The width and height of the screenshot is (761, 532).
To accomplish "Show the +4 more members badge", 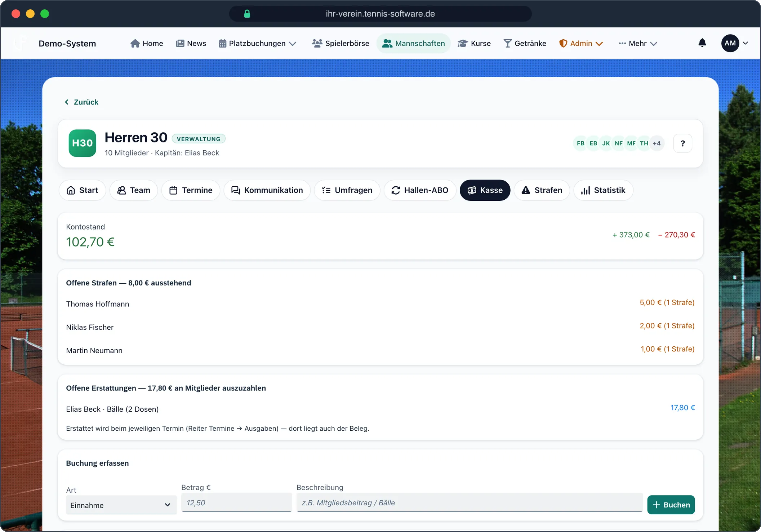I will [657, 143].
